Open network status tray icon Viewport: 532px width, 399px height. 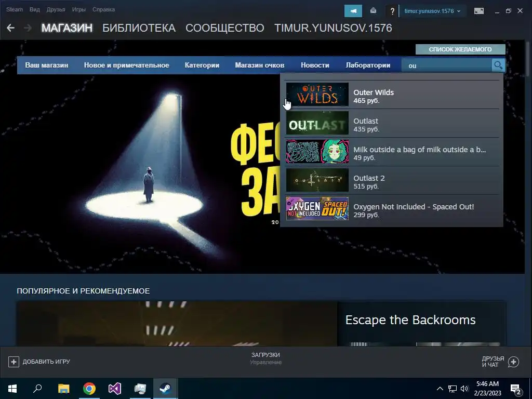[x=453, y=389]
